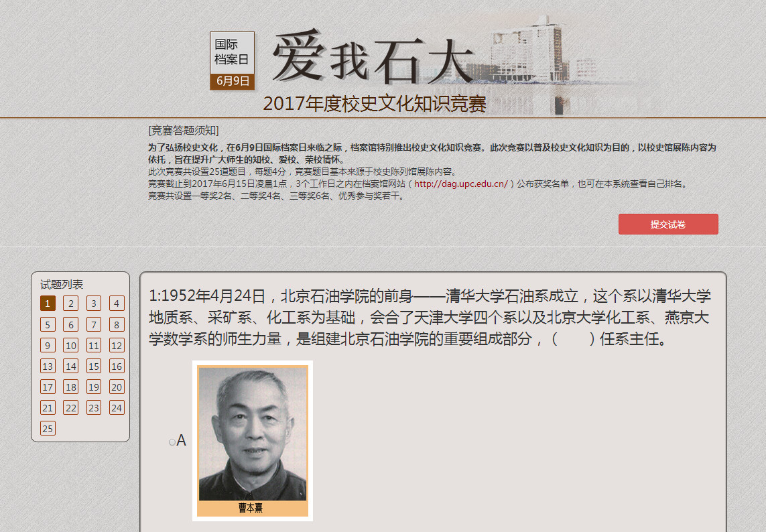Select answer option A radio button
The height and width of the screenshot is (532, 766).
172,442
